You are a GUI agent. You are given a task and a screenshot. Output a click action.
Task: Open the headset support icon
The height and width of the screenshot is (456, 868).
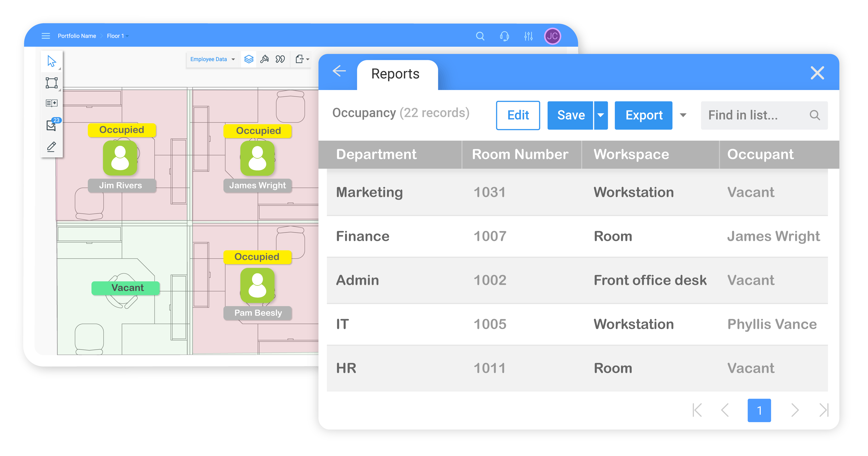(504, 36)
